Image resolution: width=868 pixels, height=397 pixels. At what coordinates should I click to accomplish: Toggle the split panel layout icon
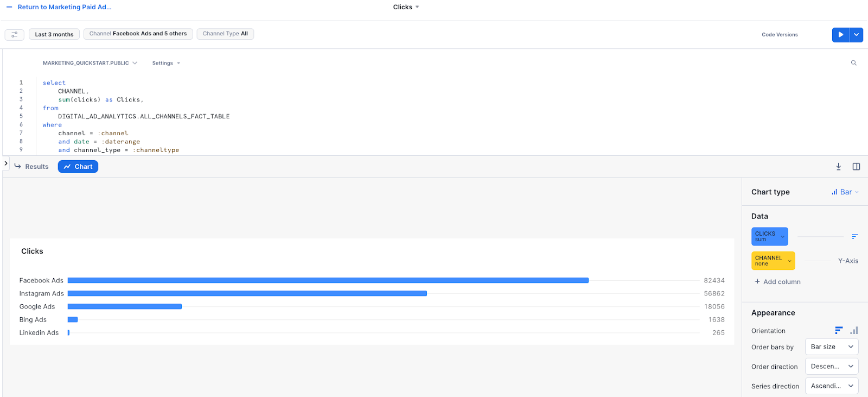coord(856,167)
